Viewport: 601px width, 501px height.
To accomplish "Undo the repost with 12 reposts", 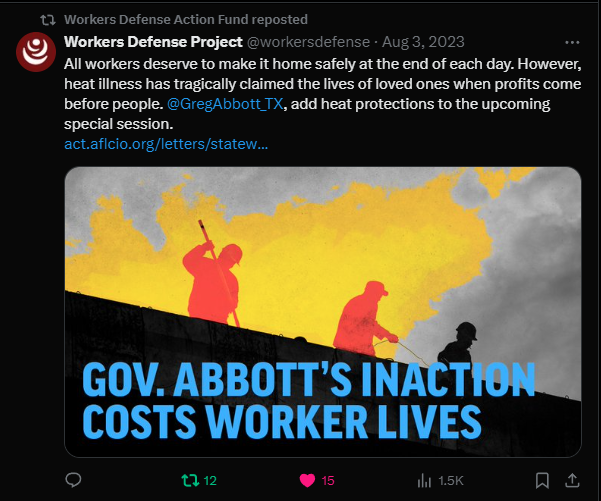I will 190,480.
